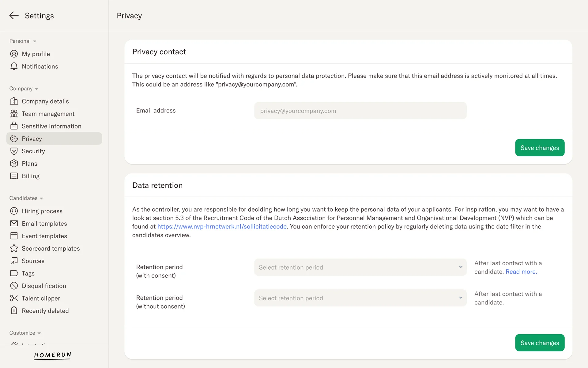The image size is (588, 368).
Task: Click the privacy email address field
Action: [360, 111]
